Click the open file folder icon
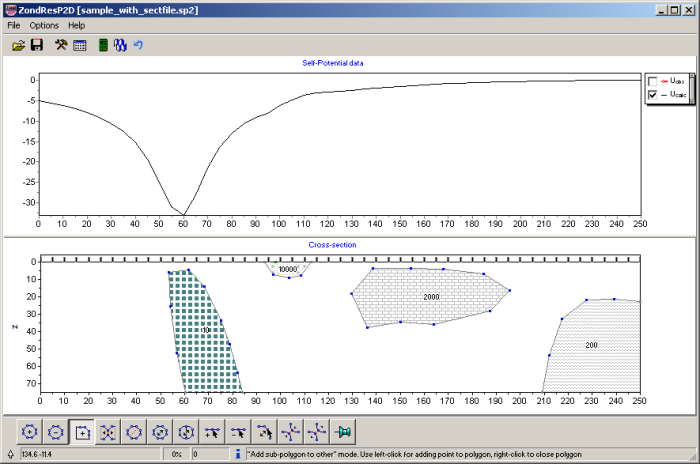The image size is (700, 464). [x=18, y=45]
